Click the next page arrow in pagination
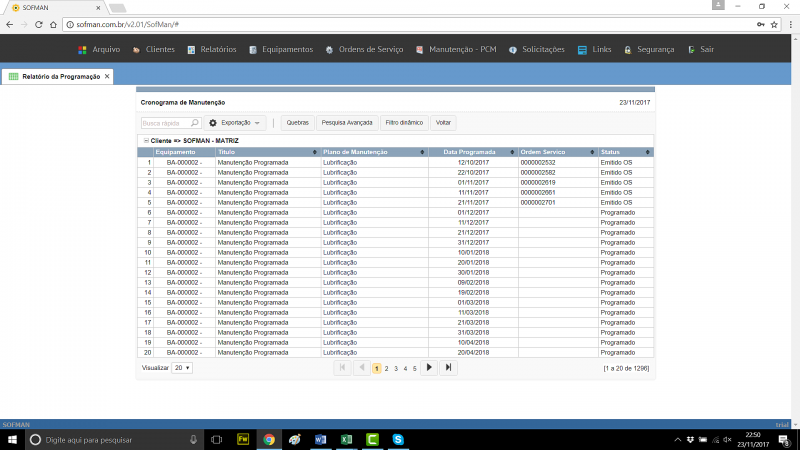The height and width of the screenshot is (450, 800). [x=429, y=368]
